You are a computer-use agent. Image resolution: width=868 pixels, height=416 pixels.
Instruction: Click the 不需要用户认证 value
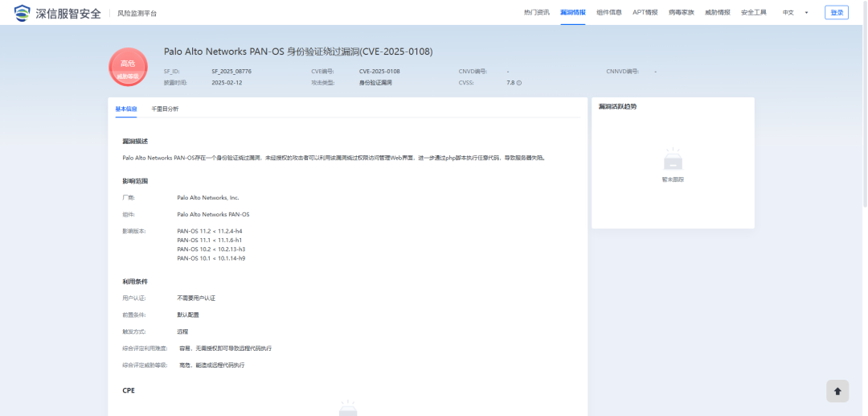pos(196,298)
